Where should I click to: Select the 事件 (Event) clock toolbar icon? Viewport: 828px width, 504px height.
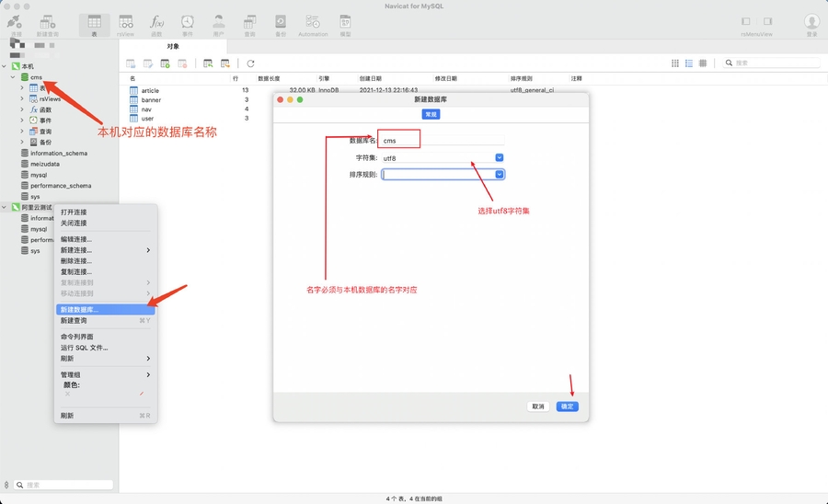click(188, 24)
